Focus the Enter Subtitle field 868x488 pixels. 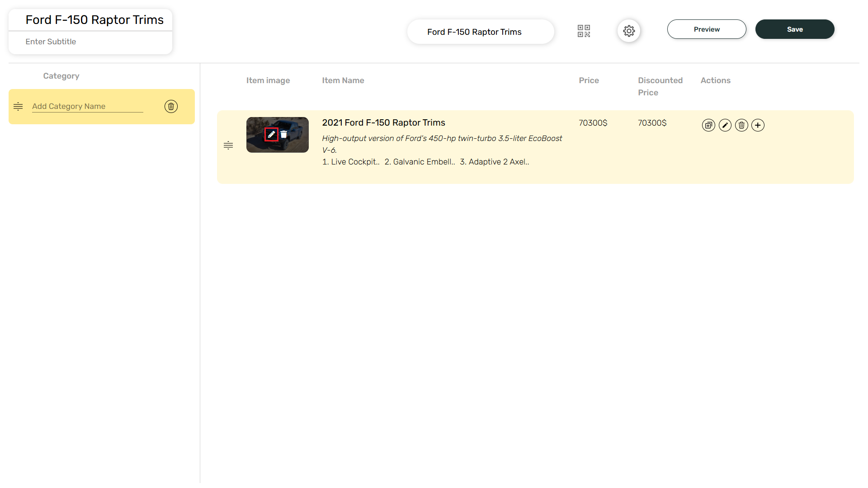pyautogui.click(x=90, y=42)
